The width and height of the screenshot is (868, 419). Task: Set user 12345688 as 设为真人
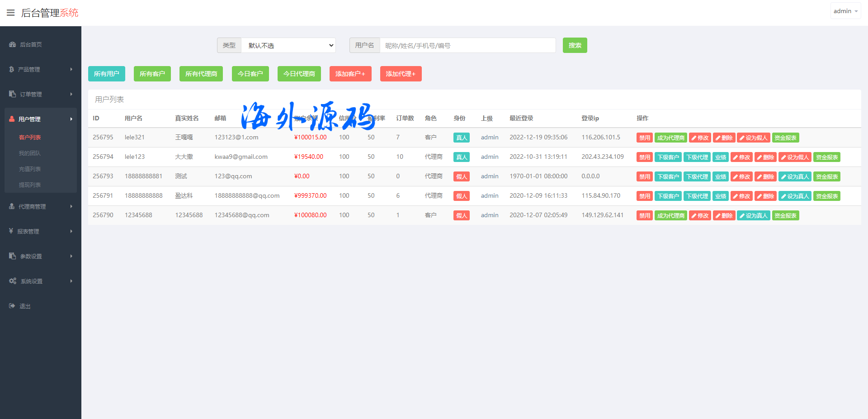[x=753, y=216]
